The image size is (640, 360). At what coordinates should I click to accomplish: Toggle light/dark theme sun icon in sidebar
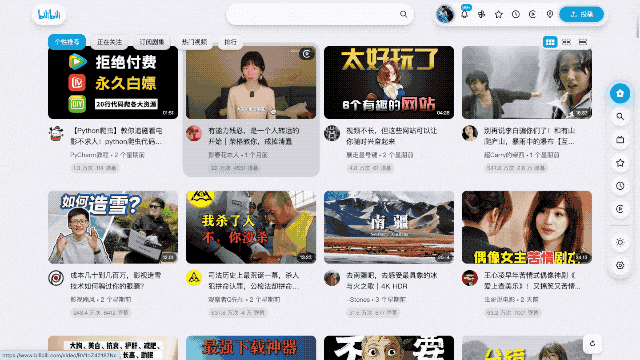(x=620, y=242)
